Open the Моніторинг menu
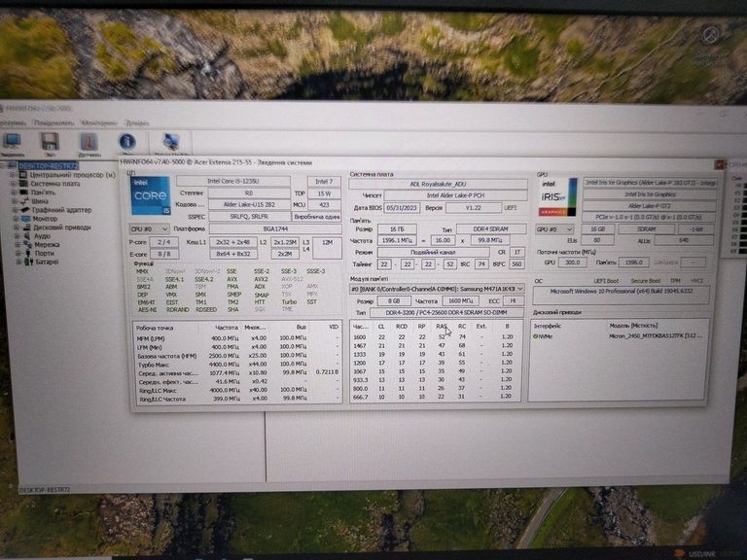Screen dimensions: 747x560 click(99, 123)
